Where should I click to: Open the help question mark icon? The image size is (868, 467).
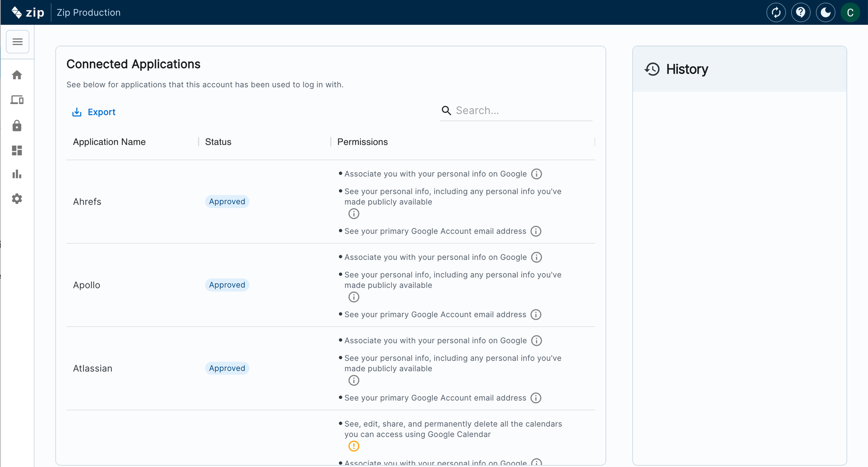(x=801, y=13)
